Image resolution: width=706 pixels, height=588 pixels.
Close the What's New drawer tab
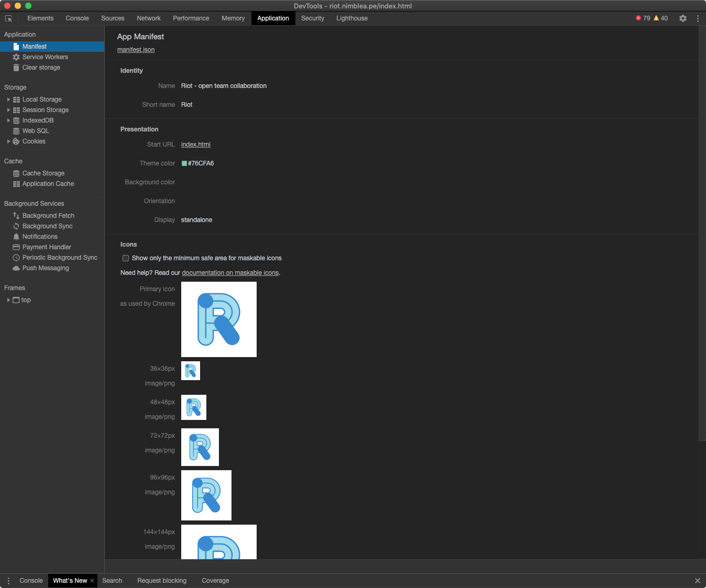pyautogui.click(x=92, y=581)
